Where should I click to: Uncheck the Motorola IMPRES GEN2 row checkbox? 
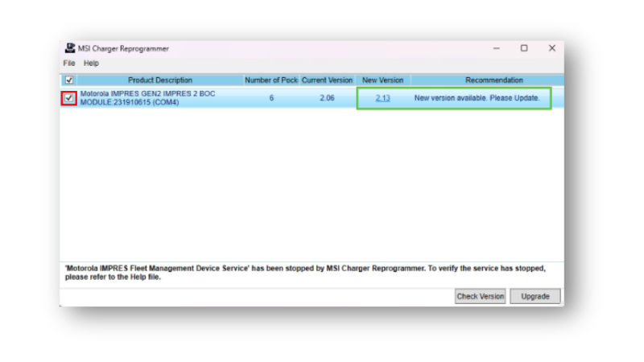pos(69,98)
